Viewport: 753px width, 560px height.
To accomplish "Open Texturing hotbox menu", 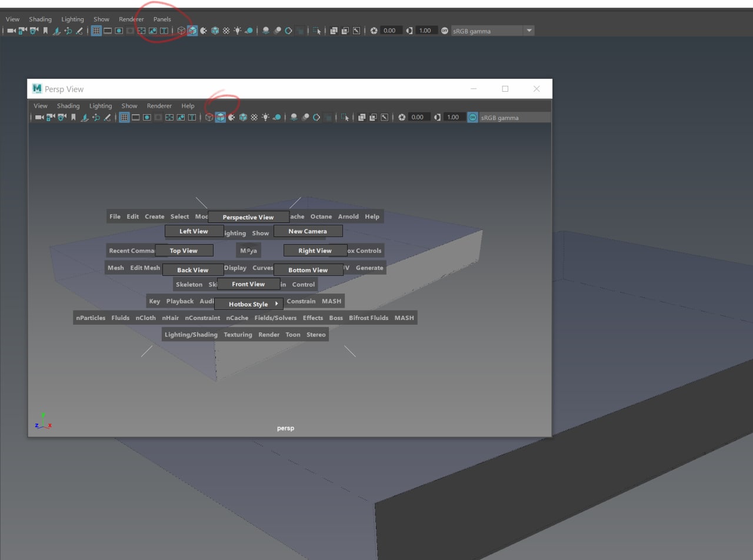I will pyautogui.click(x=238, y=335).
